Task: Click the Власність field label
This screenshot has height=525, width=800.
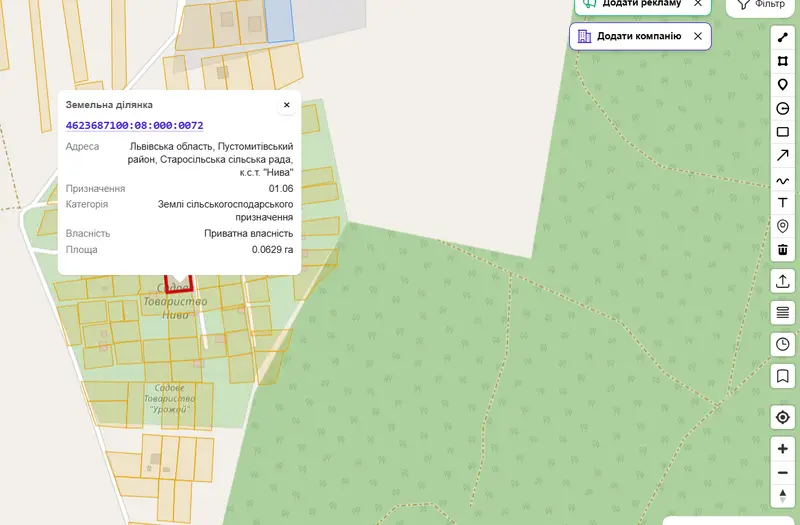Action: (x=88, y=234)
